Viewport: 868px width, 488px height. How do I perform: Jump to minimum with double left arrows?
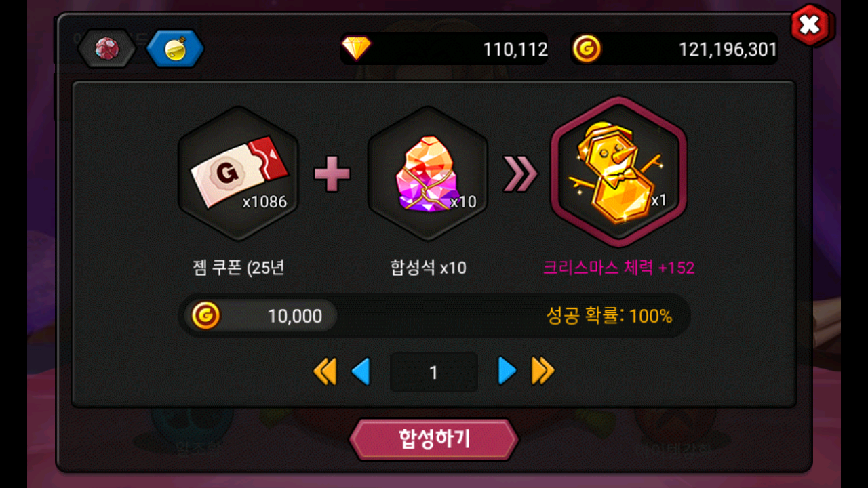pyautogui.click(x=325, y=371)
